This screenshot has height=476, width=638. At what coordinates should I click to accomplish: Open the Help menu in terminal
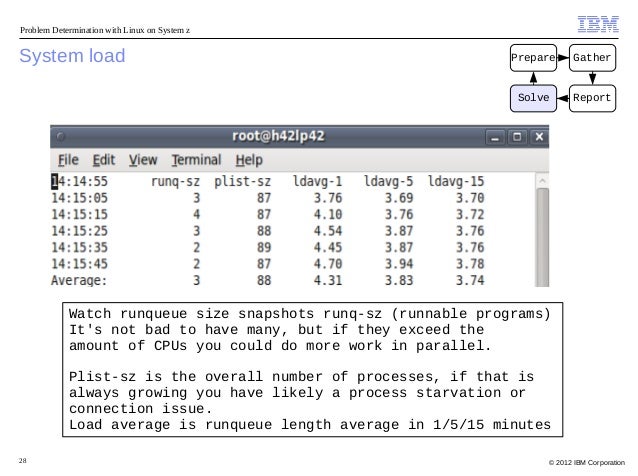click(x=249, y=160)
